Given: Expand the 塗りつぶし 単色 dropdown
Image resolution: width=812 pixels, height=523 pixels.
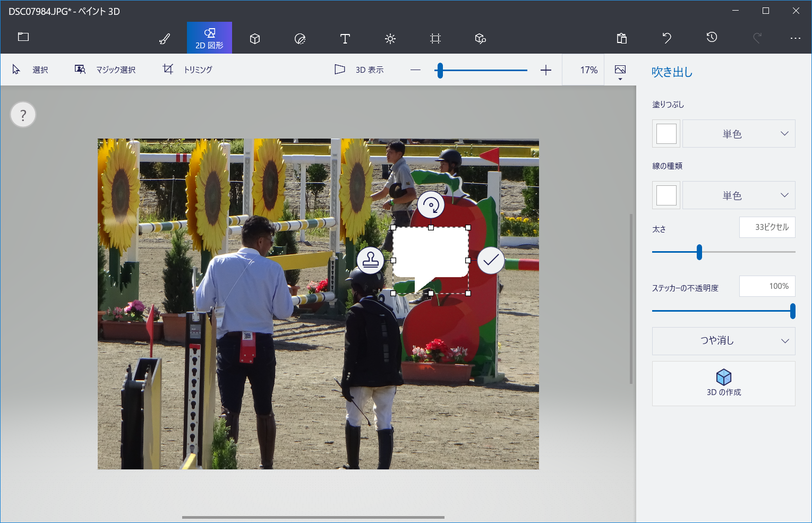Looking at the screenshot, I should point(739,134).
